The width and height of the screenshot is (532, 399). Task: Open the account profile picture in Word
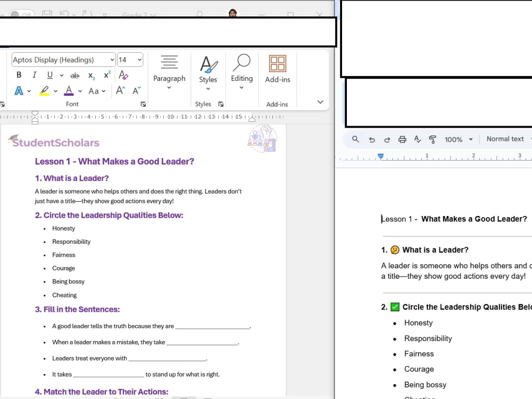[x=233, y=13]
